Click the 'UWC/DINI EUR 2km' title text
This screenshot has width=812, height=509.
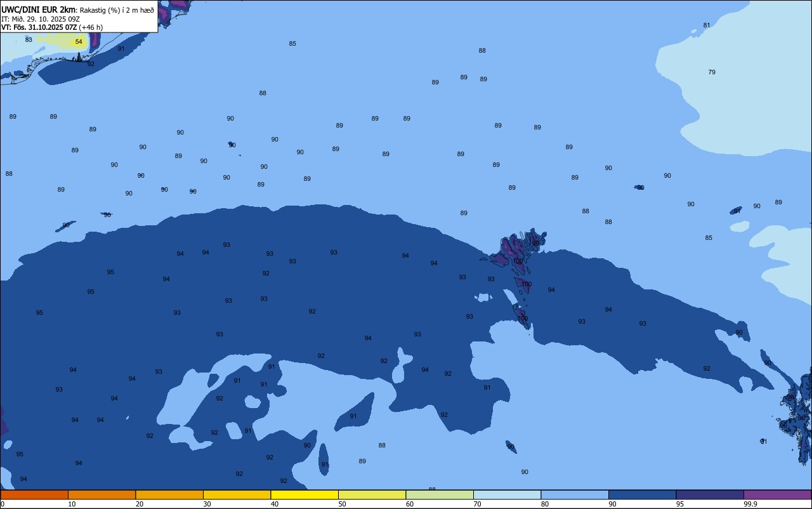[x=39, y=9]
